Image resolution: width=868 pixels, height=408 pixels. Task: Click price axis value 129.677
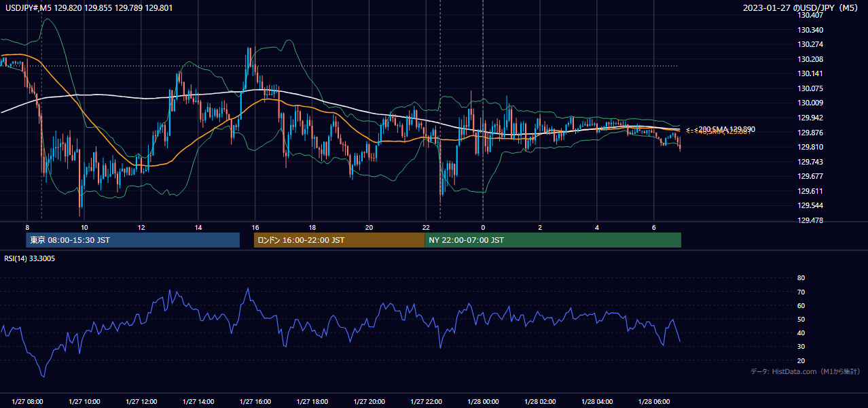[810, 176]
